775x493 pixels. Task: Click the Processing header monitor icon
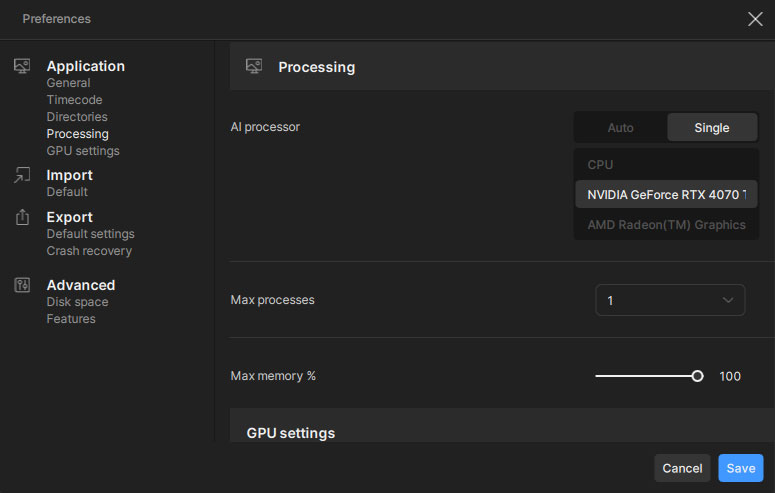coord(254,67)
